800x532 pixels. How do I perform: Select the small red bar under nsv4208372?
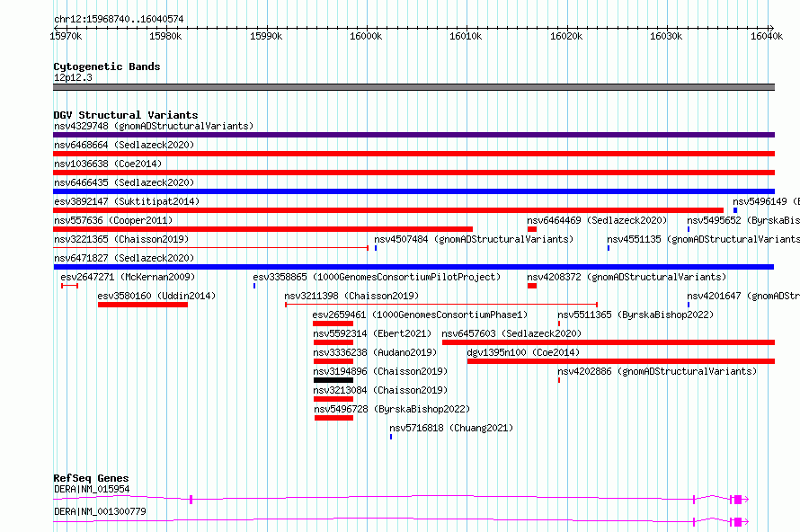[532, 286]
